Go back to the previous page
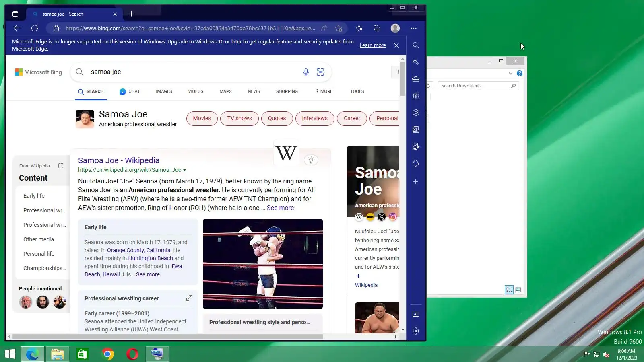Image resolution: width=644 pixels, height=362 pixels. click(x=17, y=28)
